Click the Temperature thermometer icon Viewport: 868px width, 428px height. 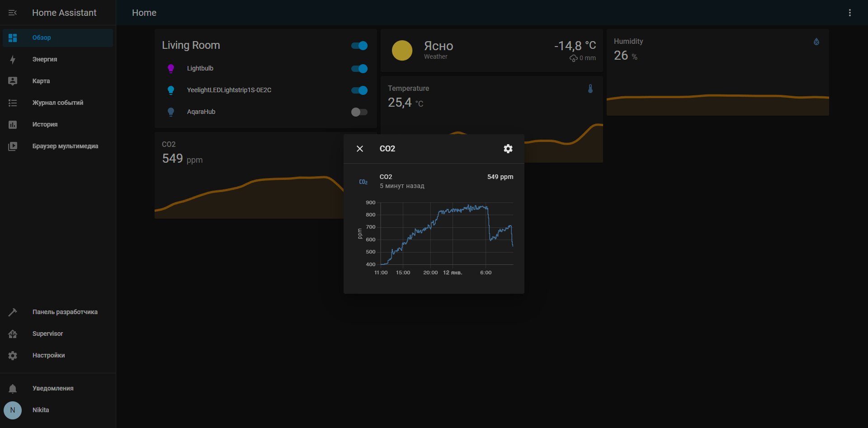[x=590, y=89]
